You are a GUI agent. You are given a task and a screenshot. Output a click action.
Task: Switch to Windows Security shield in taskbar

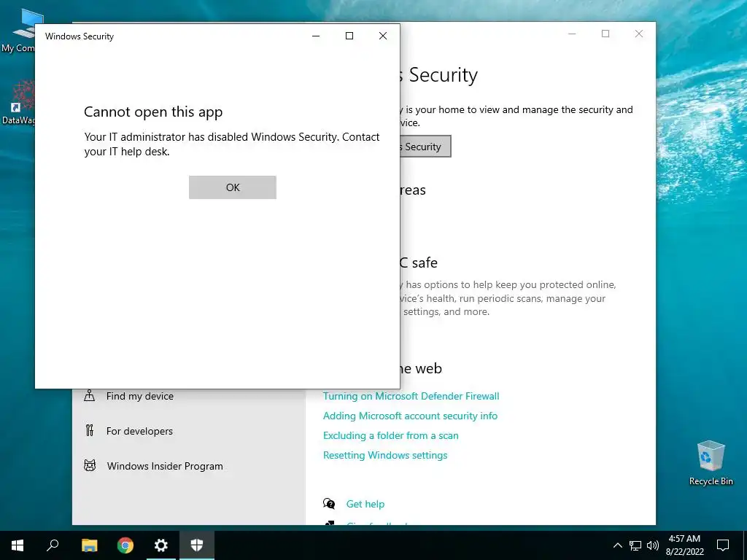point(197,545)
